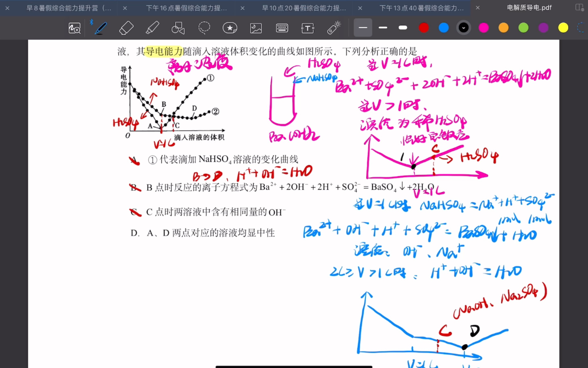Open the Zoom window tool
The width and height of the screenshot is (588, 368).
[x=75, y=28]
